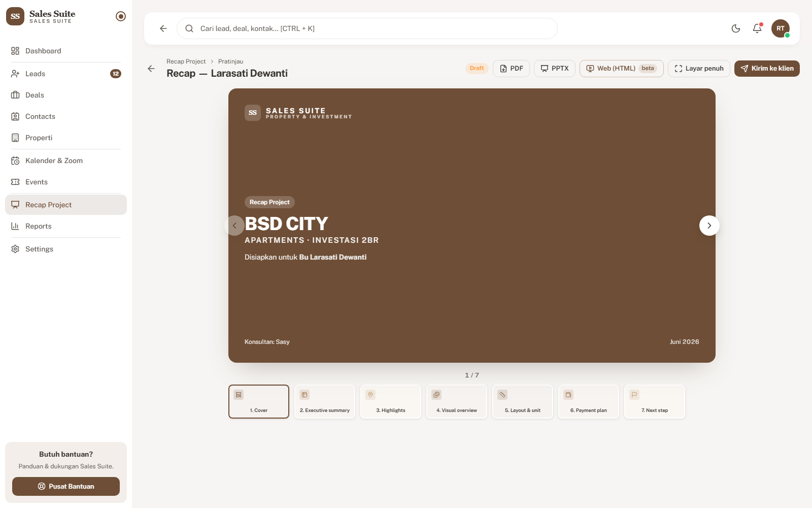Click Kirim ke klien button

(x=767, y=69)
